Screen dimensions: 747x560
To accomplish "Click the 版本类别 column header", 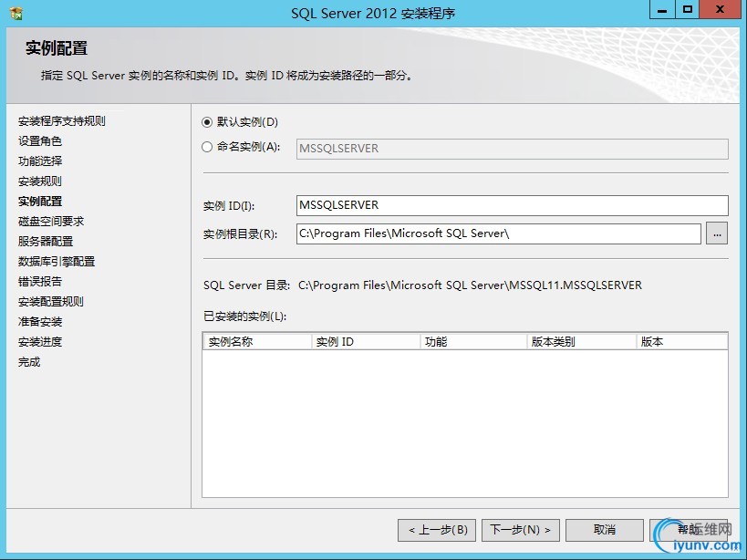I will [x=582, y=341].
